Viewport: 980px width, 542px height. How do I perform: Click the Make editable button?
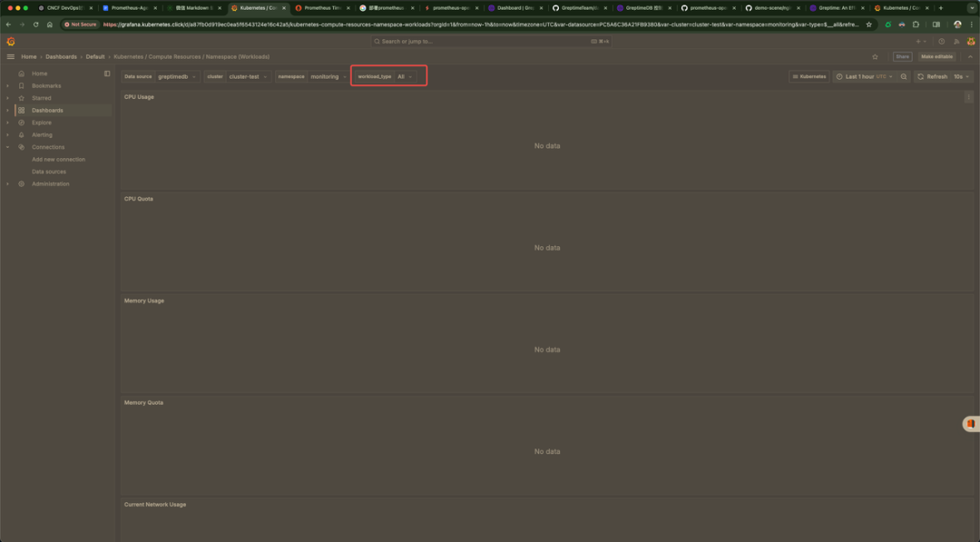coord(936,56)
